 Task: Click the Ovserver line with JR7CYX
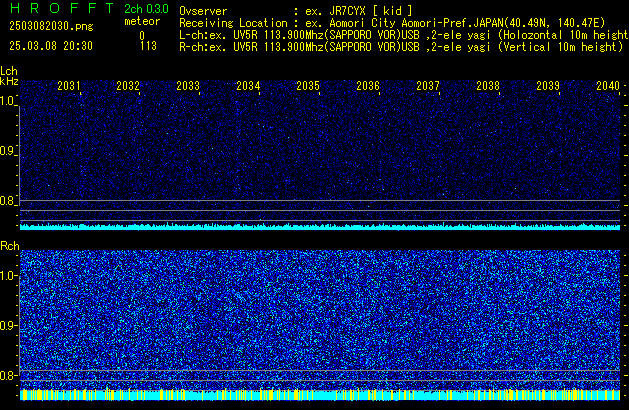tap(296, 11)
